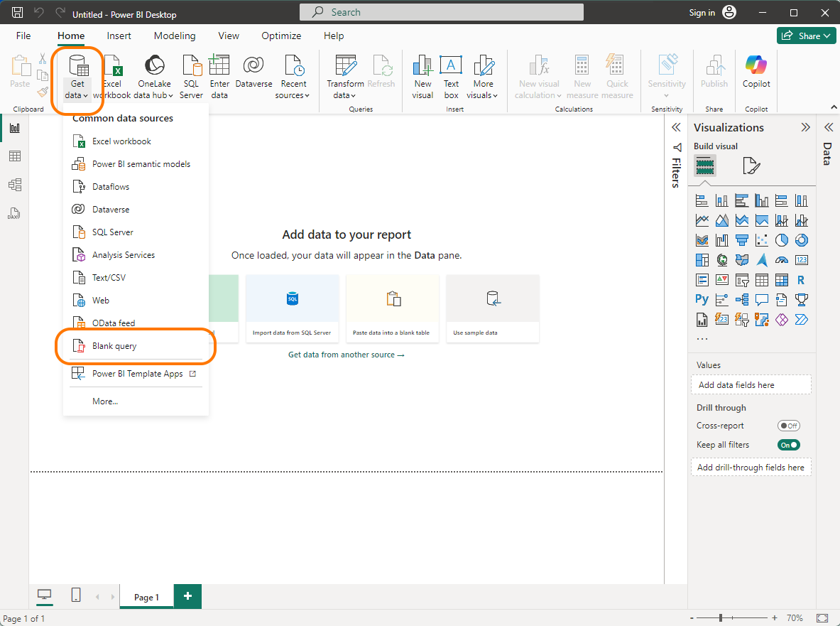Switch to the Modeling ribbon tab
This screenshot has height=626, width=840.
(x=175, y=36)
